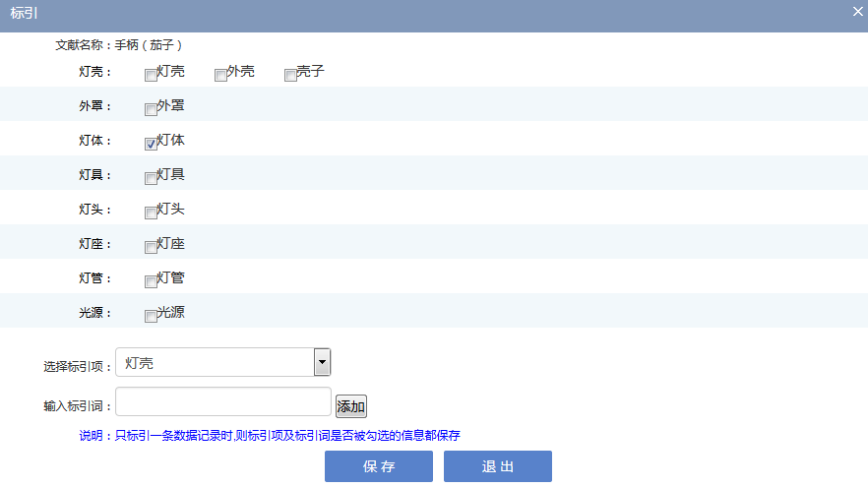Check the 灯头 checkbox

[151, 213]
